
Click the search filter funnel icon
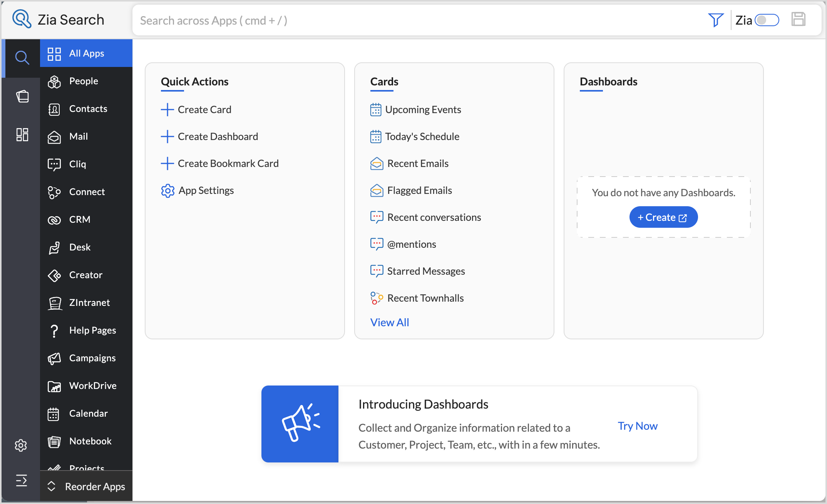pos(715,20)
